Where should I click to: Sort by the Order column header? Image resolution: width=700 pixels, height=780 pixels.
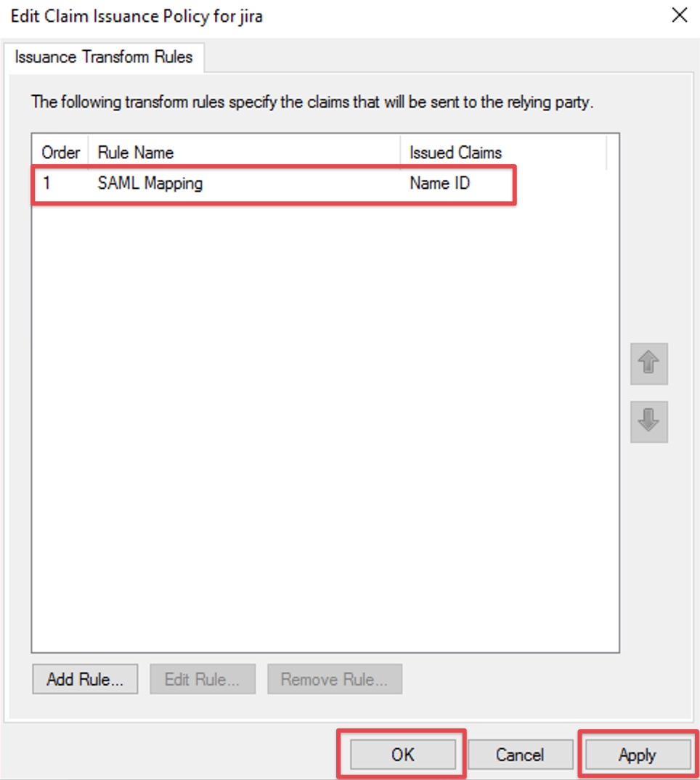coord(60,153)
